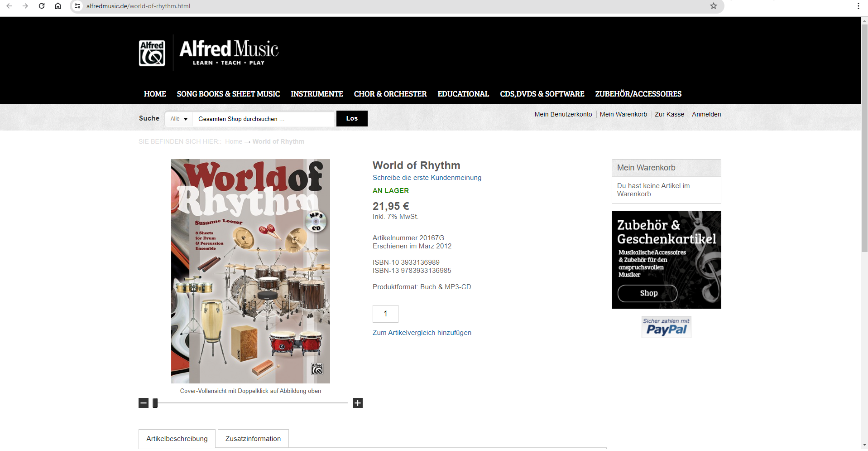This screenshot has width=868, height=451.
Task: Open CDS, DVDS & SOFTWARE menu
Action: click(x=542, y=94)
